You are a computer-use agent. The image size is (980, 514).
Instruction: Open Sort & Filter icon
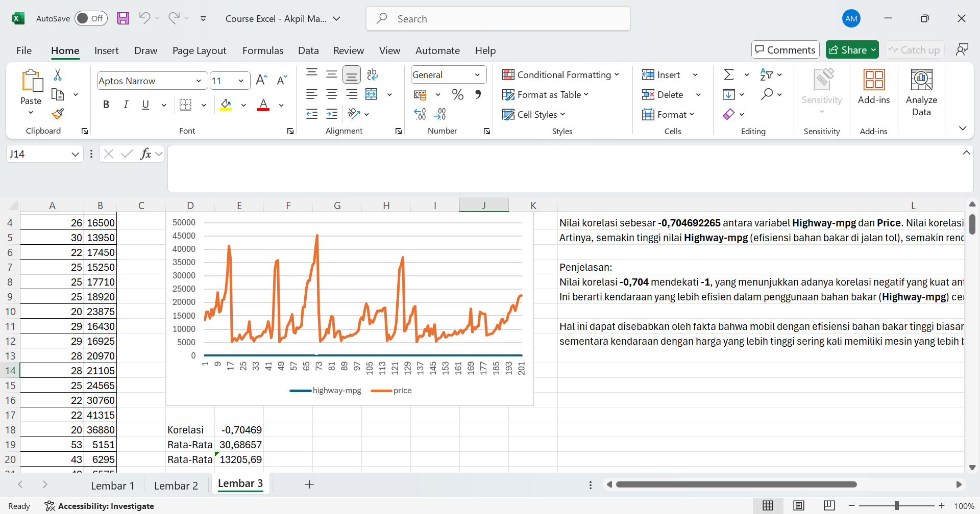pos(766,74)
